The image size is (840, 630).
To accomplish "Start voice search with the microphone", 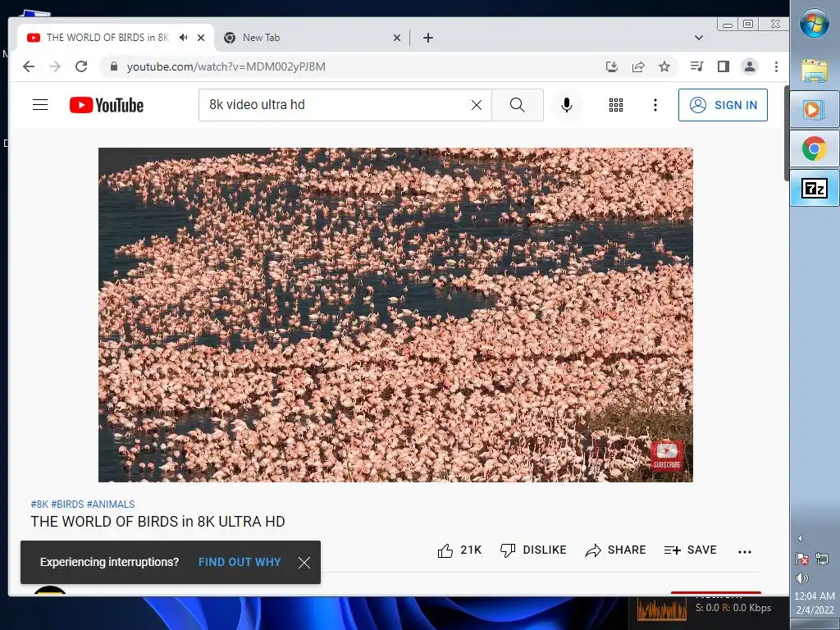I will (x=567, y=105).
